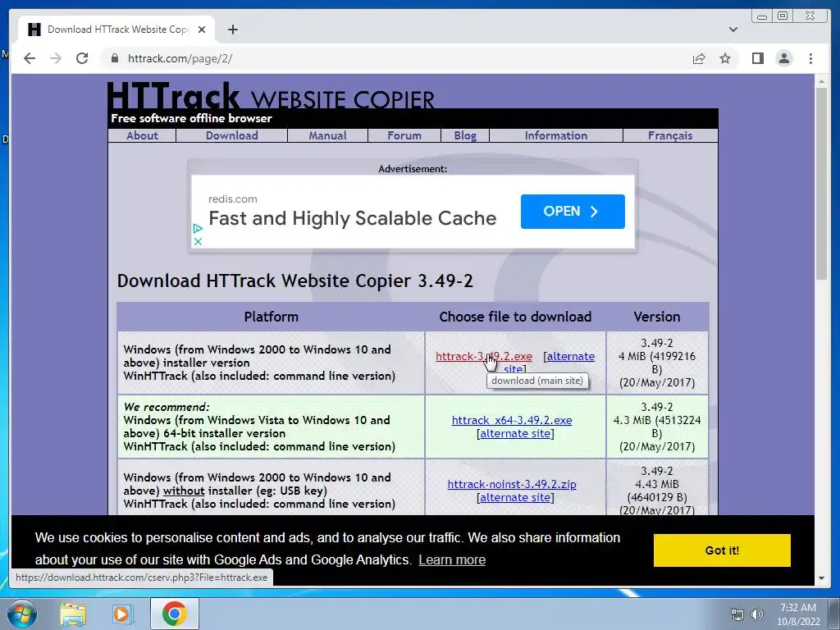The height and width of the screenshot is (630, 840).
Task: Open the Learn more cookie link
Action: (452, 559)
